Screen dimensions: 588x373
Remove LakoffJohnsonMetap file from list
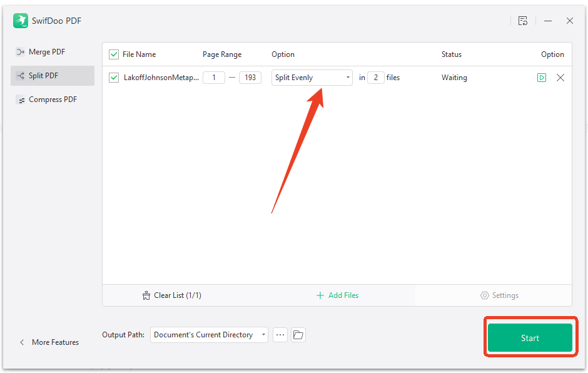pyautogui.click(x=560, y=78)
